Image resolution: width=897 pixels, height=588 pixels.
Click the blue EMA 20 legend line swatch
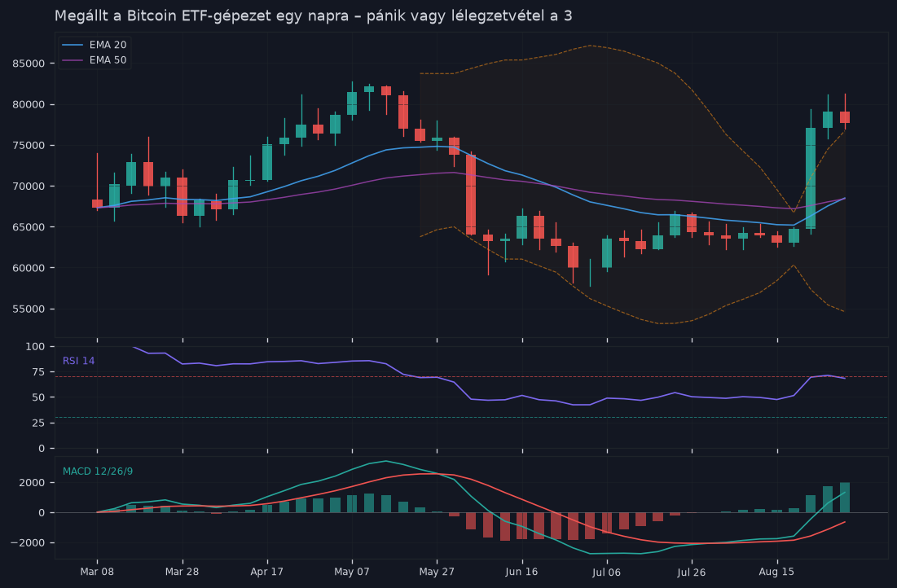[x=73, y=45]
